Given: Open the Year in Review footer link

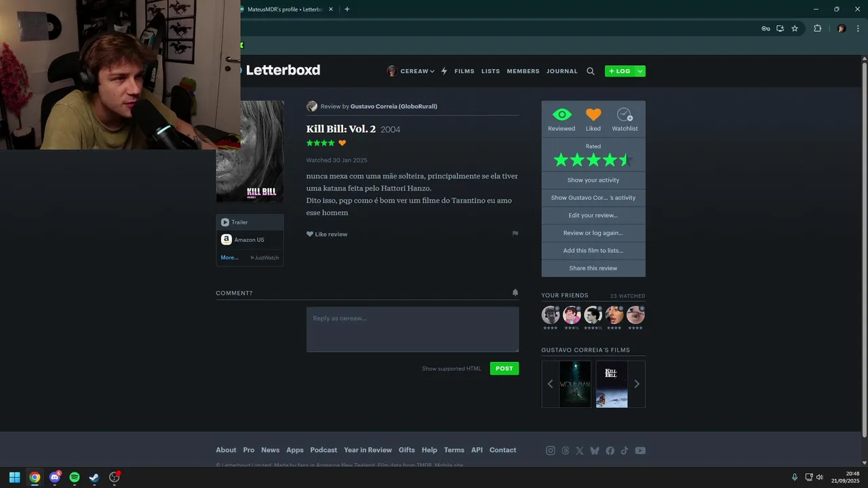Looking at the screenshot, I should click(368, 450).
